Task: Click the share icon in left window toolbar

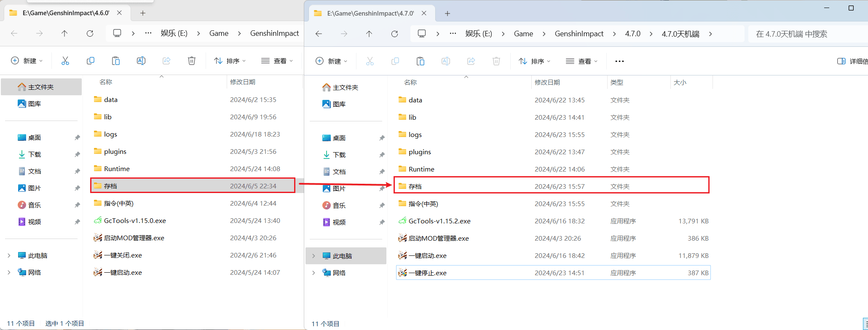Action: click(x=166, y=61)
